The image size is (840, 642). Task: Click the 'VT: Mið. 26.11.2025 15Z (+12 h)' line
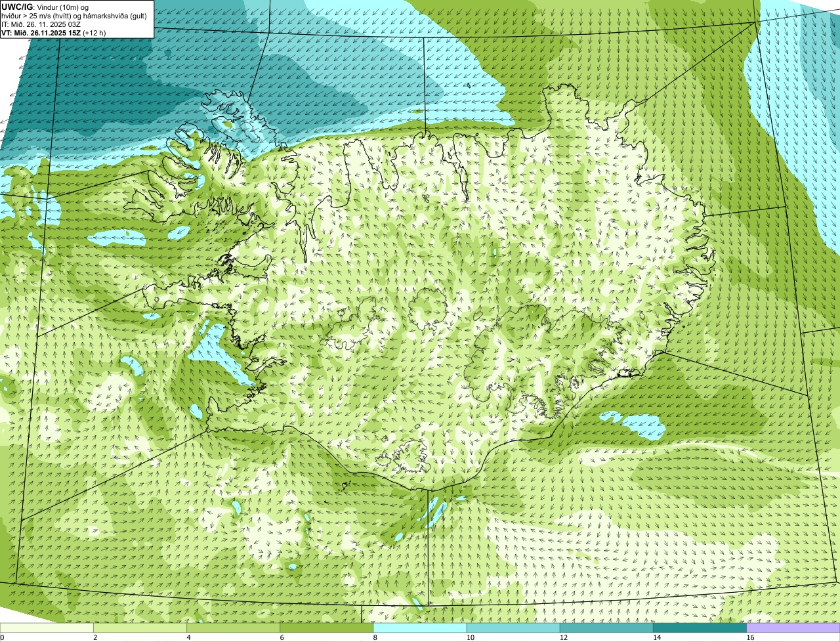click(54, 32)
